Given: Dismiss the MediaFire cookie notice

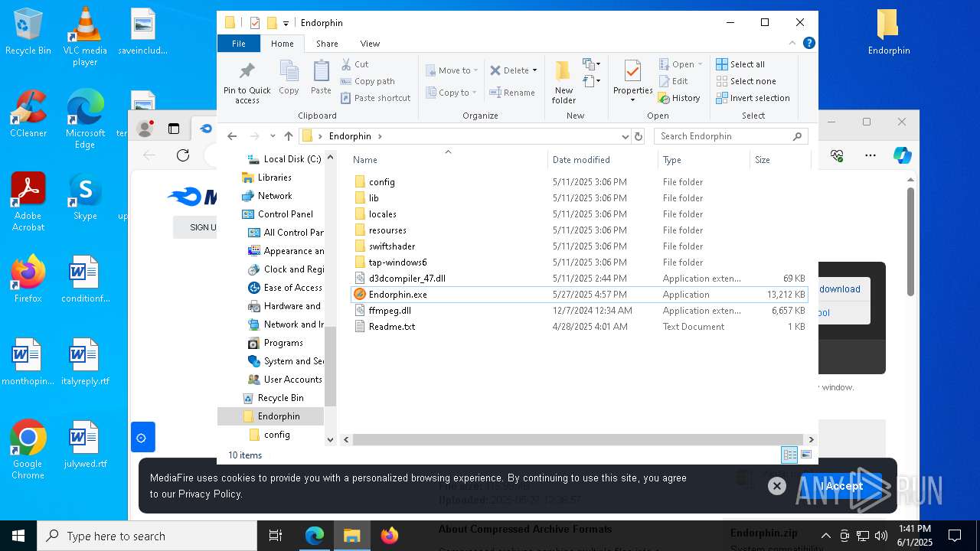Looking at the screenshot, I should (x=776, y=486).
